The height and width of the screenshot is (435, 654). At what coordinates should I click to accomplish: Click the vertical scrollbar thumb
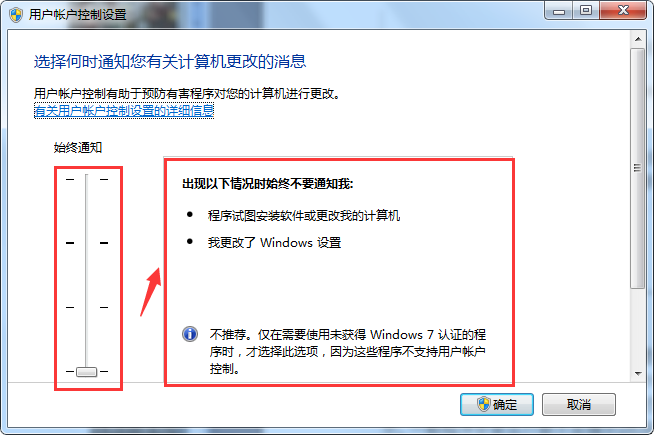(637, 168)
